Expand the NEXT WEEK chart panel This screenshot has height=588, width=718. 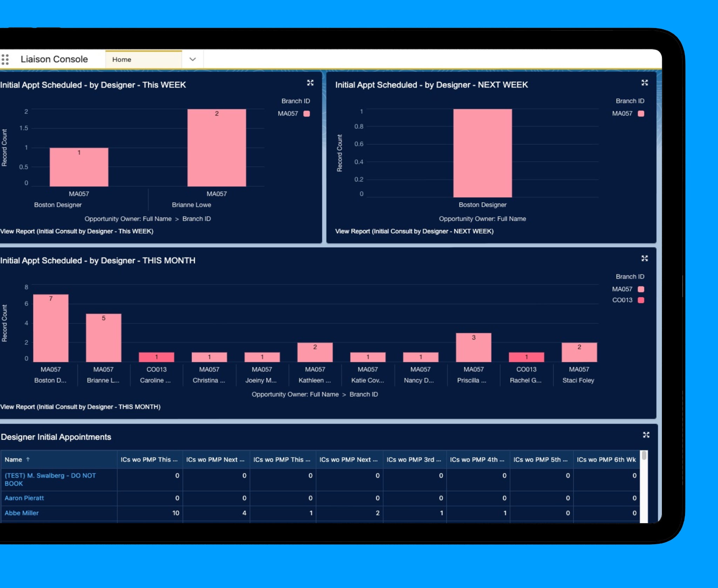tap(644, 83)
